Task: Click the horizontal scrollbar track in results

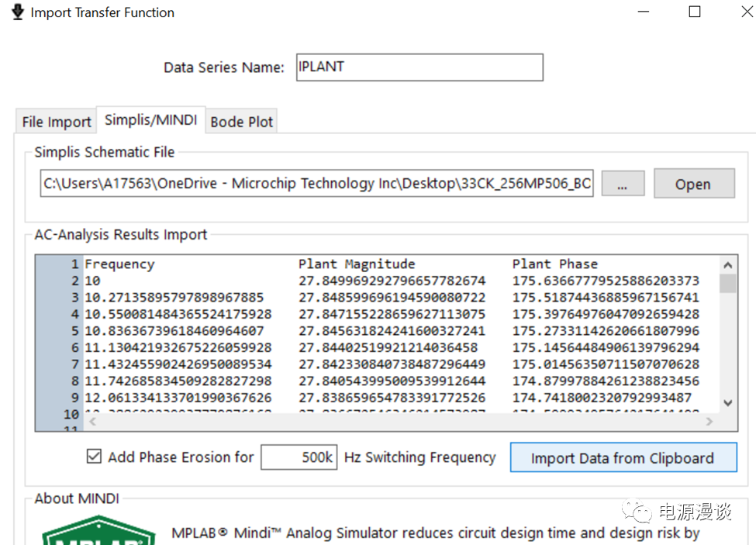Action: pos(388,422)
